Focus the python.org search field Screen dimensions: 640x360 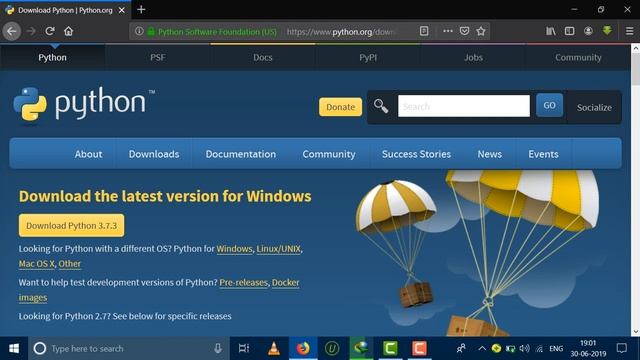click(x=464, y=106)
